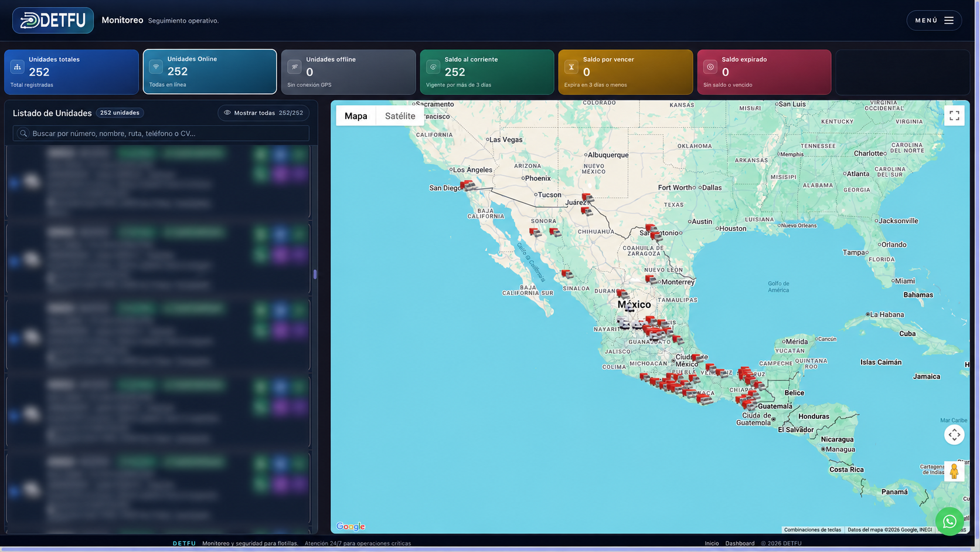Image resolution: width=980 pixels, height=552 pixels.
Task: Select the truck marker beside San Diego
Action: coord(468,186)
